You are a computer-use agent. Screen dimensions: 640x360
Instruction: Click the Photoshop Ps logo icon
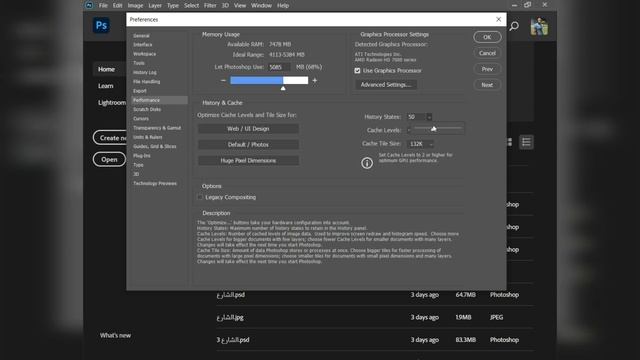(101, 25)
